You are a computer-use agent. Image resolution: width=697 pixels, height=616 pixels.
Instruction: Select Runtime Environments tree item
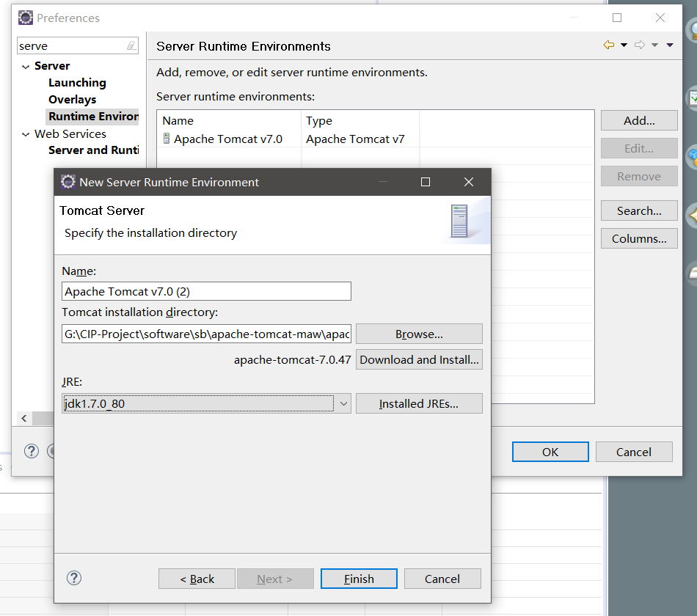coord(92,117)
